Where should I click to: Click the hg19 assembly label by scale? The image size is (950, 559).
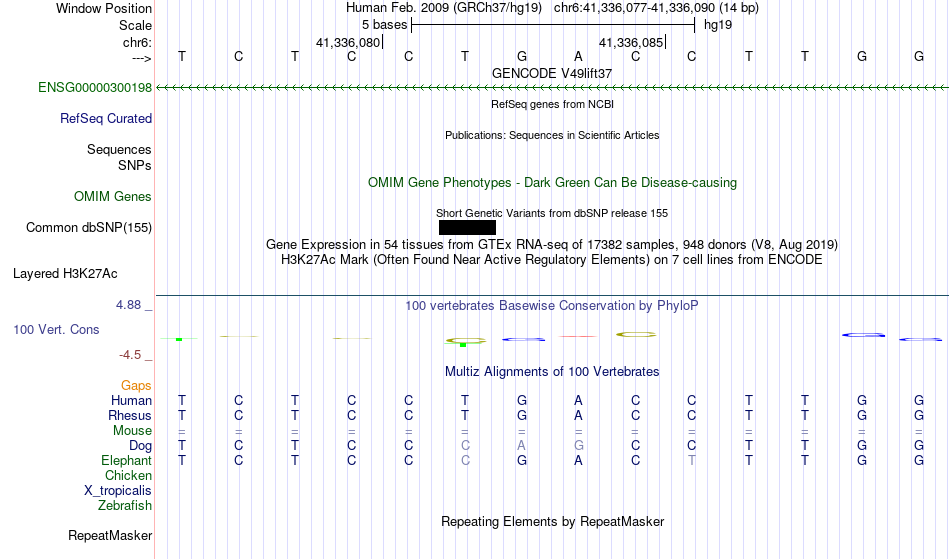(718, 25)
